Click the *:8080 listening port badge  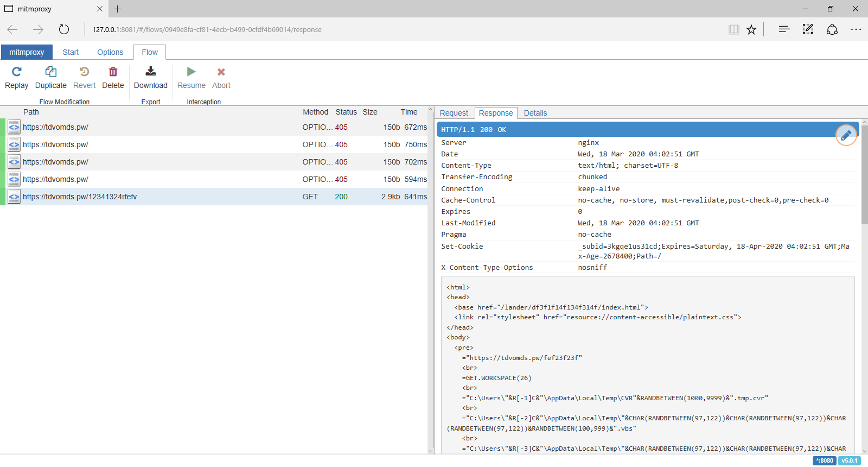click(x=824, y=460)
